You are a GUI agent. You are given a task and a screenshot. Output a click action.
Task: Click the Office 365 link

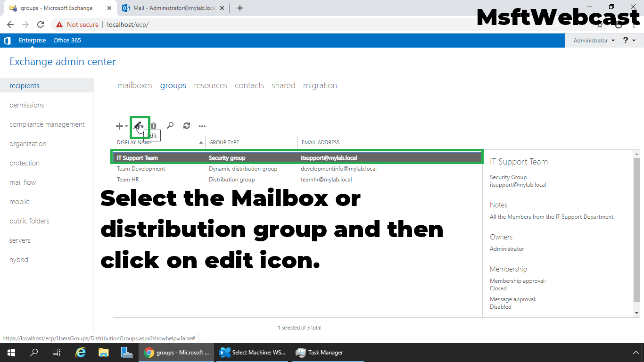coord(67,40)
